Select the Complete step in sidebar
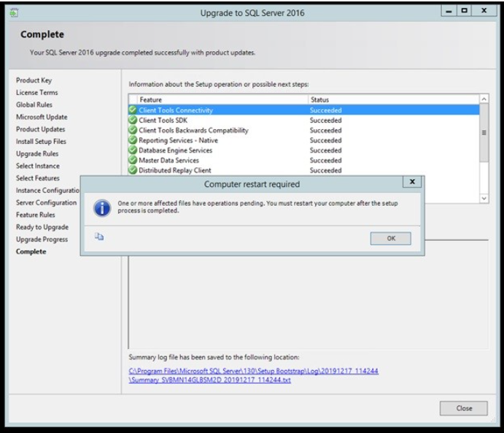This screenshot has width=504, height=433. click(x=31, y=251)
